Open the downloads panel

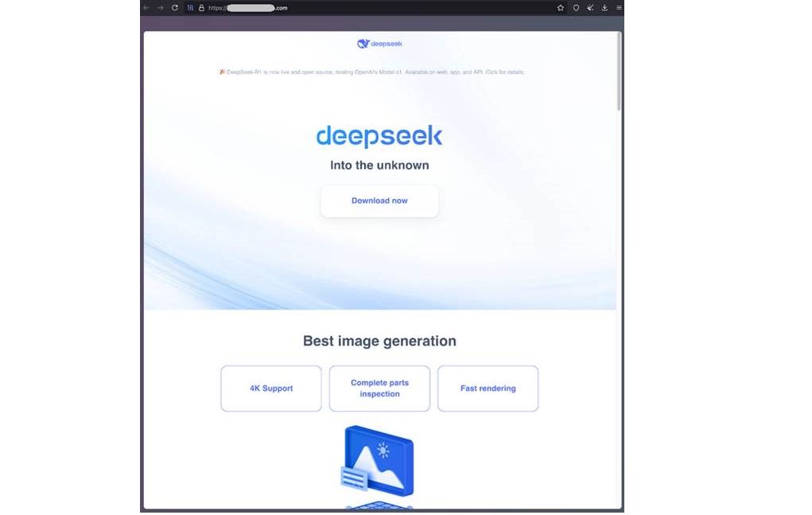coord(604,8)
